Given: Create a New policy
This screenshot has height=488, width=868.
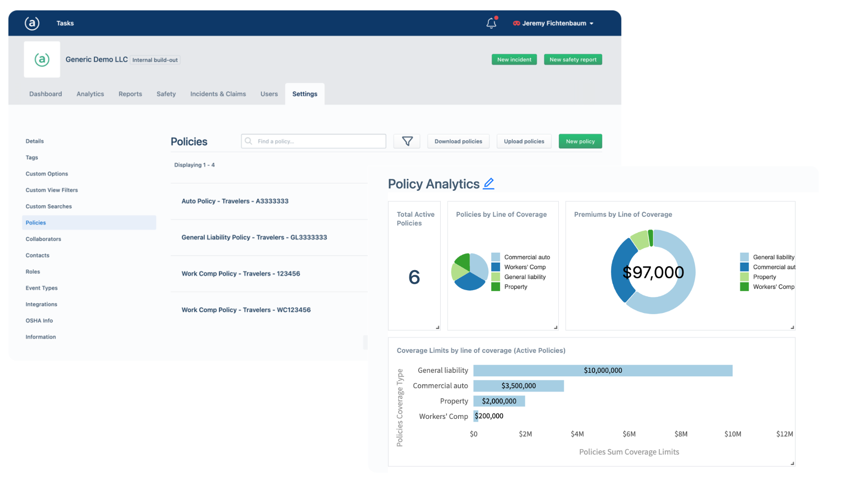Looking at the screenshot, I should click(x=580, y=141).
